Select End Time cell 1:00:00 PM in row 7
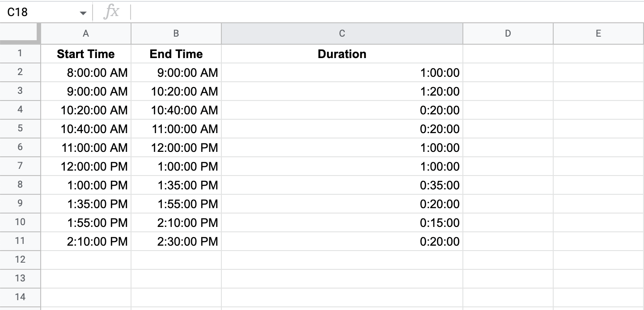Image resolution: width=644 pixels, height=310 pixels. coord(176,166)
